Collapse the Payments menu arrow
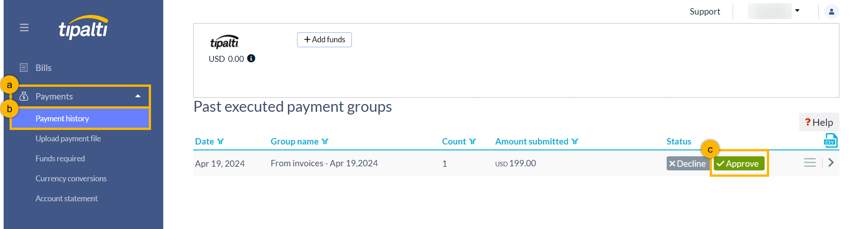 [x=138, y=96]
